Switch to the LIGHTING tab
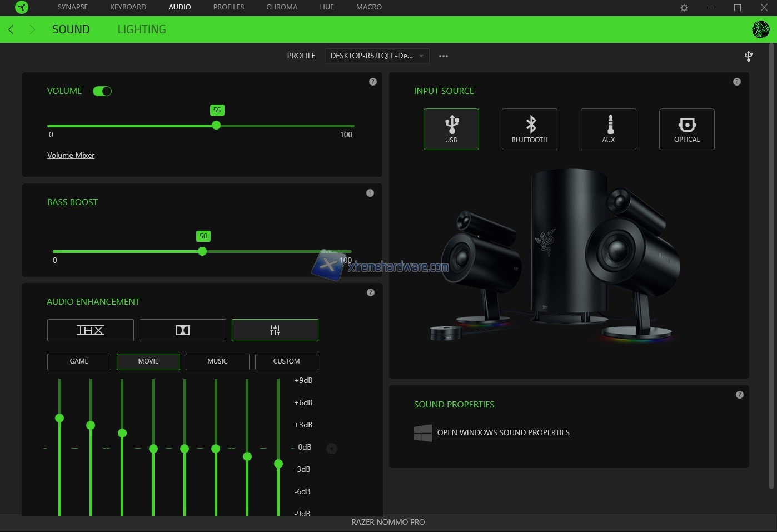 [x=142, y=29]
